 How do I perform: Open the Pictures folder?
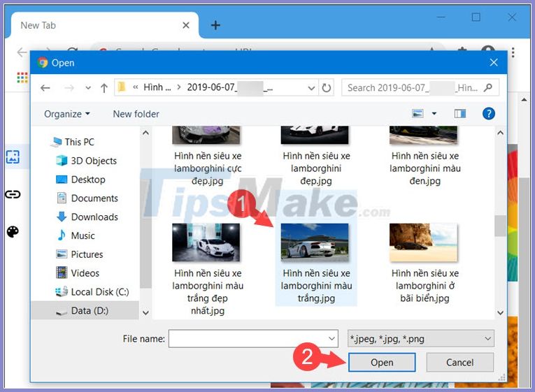[79, 254]
